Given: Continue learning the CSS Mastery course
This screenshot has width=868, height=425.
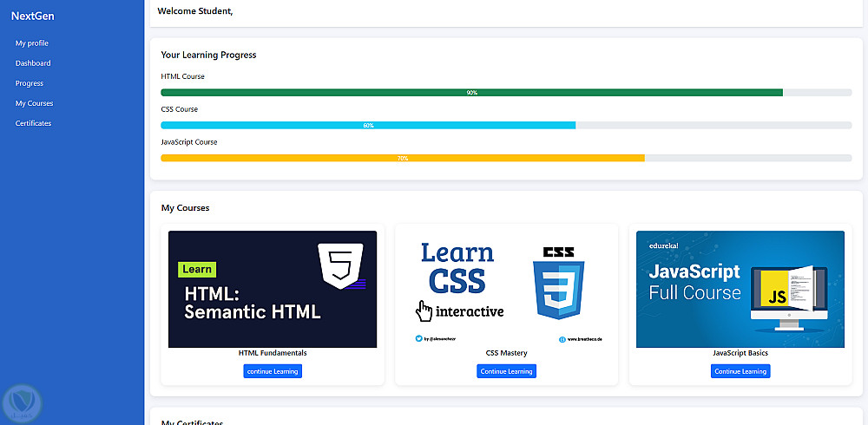Looking at the screenshot, I should 506,371.
